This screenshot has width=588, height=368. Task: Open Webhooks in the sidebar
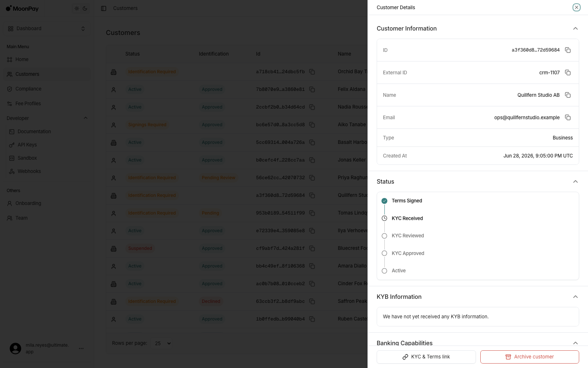(x=29, y=171)
